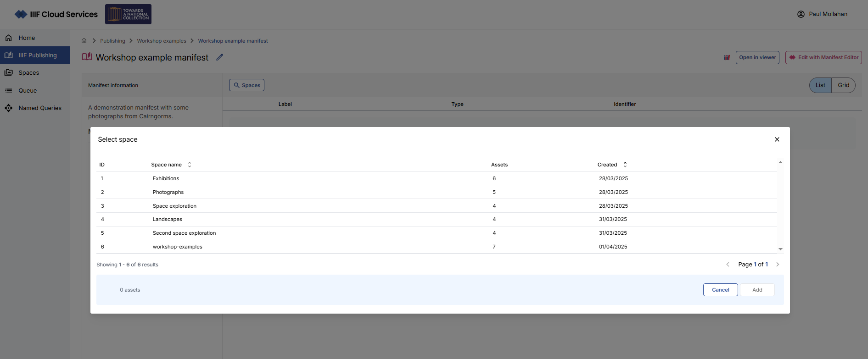Click the home icon in breadcrumb
The image size is (868, 359).
coord(84,41)
